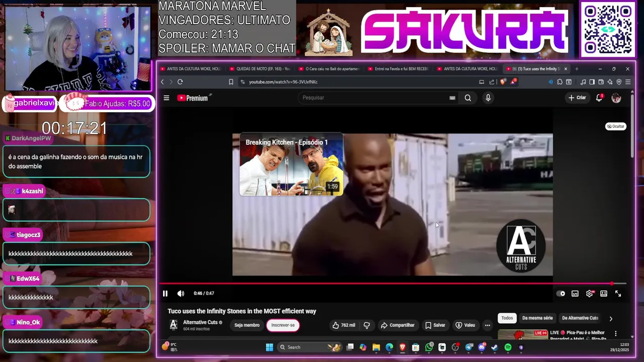The image size is (644, 362).
Task: Click the Valeu thanks button
Action: point(465,325)
